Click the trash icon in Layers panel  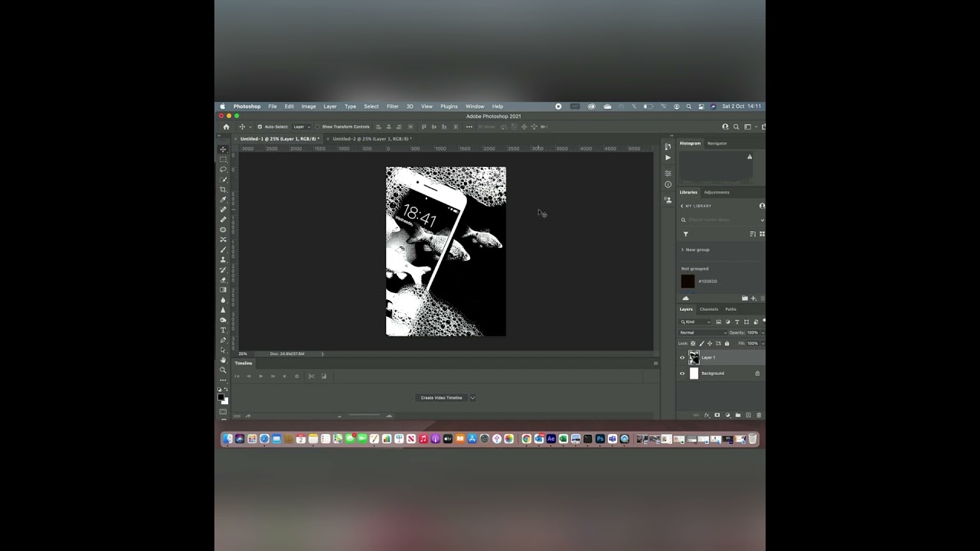[759, 415]
